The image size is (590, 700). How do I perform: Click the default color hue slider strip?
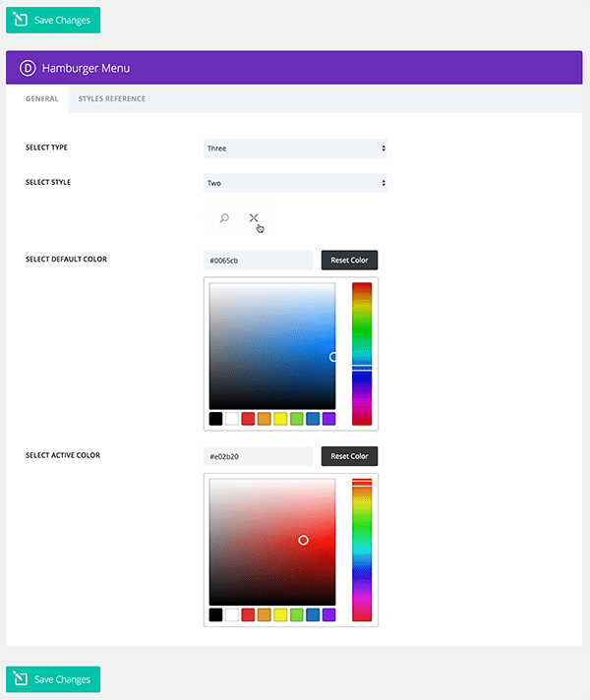pyautogui.click(x=362, y=354)
